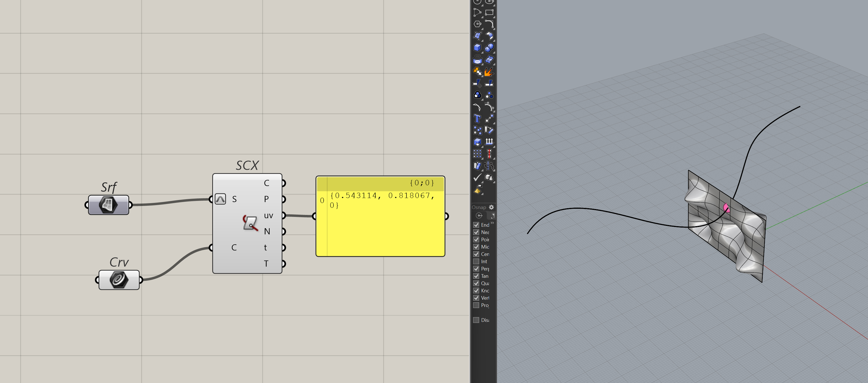The height and width of the screenshot is (383, 868).
Task: Select the Rectangular array grid icon
Action: coord(477,154)
